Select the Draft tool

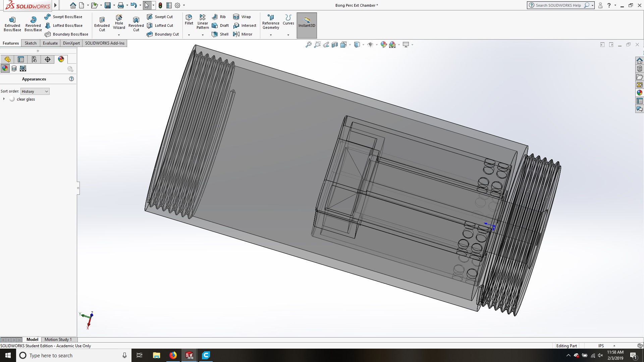tap(220, 25)
